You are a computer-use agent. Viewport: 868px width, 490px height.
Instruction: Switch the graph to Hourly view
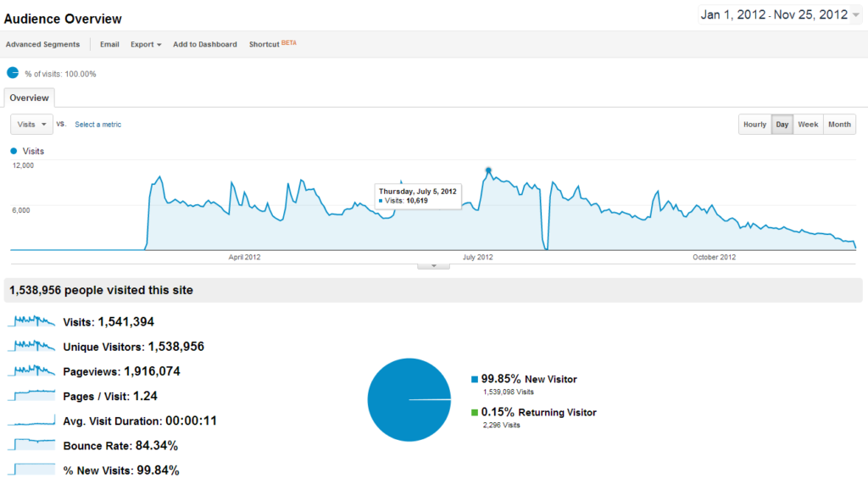754,124
